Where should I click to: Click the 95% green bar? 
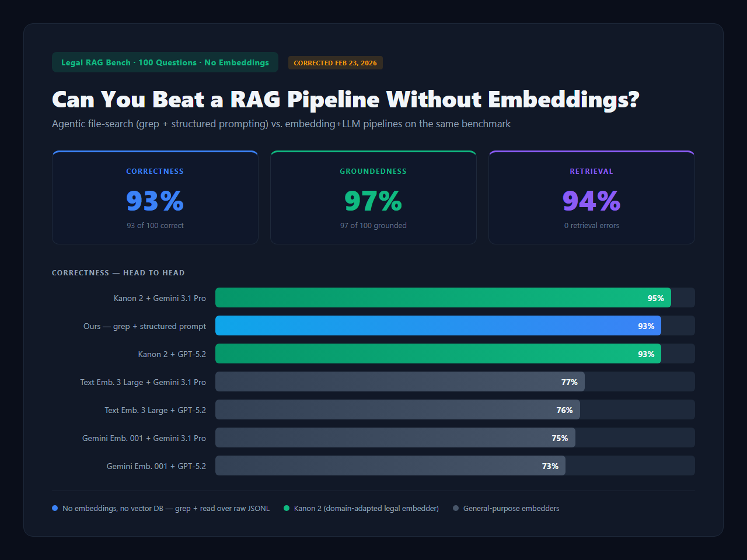(443, 297)
